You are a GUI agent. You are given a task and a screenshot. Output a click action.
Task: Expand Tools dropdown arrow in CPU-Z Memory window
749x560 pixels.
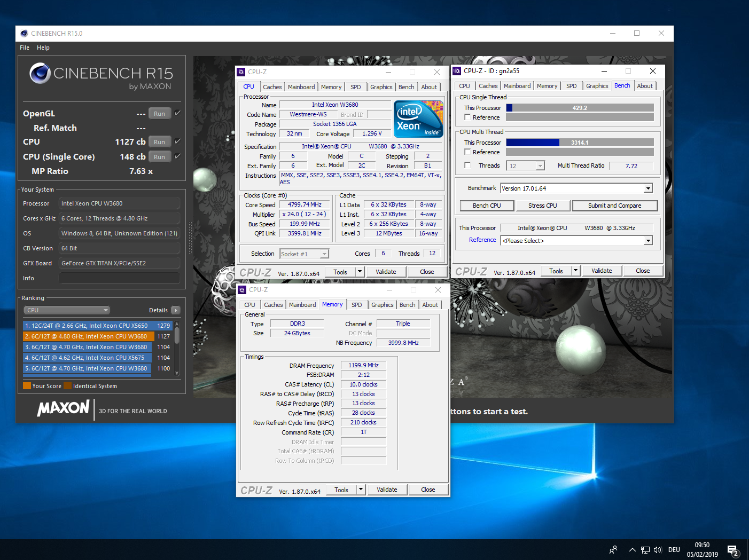click(361, 490)
